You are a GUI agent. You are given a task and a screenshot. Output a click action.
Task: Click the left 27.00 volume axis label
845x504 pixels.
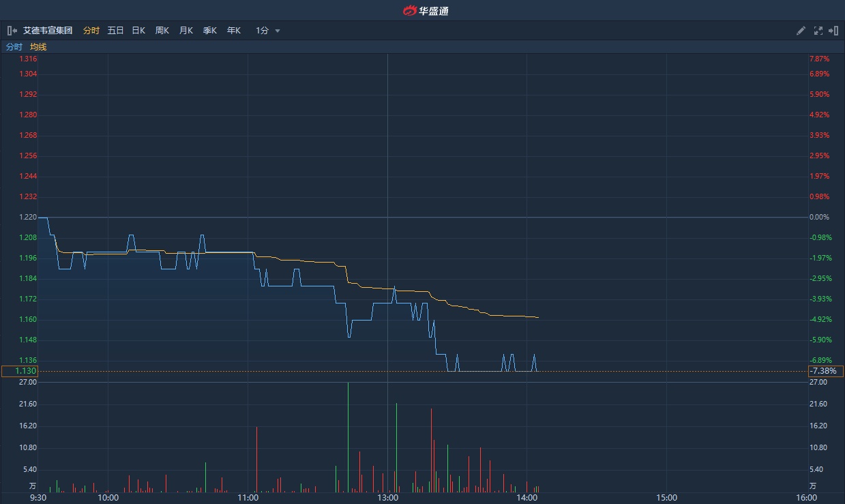[x=27, y=383]
